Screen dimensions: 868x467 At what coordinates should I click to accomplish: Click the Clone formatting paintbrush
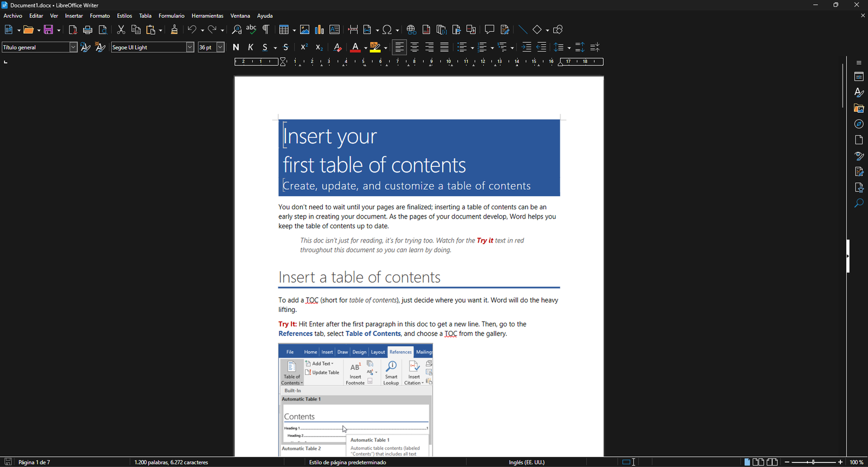click(174, 30)
